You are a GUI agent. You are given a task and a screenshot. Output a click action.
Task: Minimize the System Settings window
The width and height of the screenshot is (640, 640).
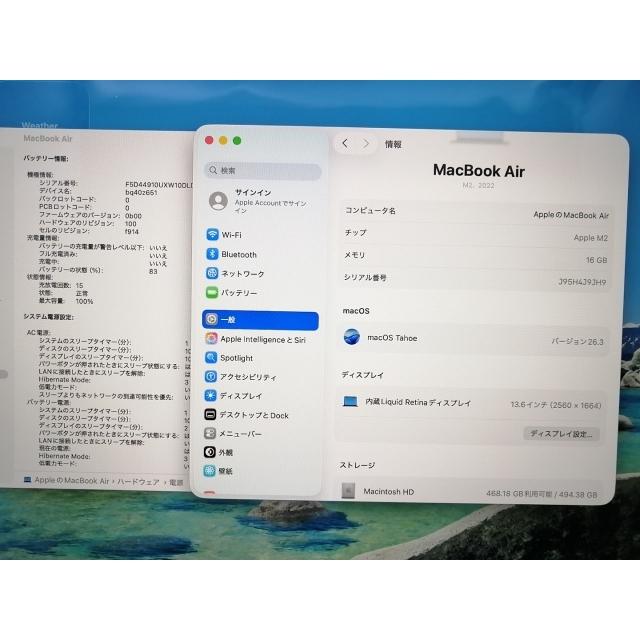click(223, 140)
